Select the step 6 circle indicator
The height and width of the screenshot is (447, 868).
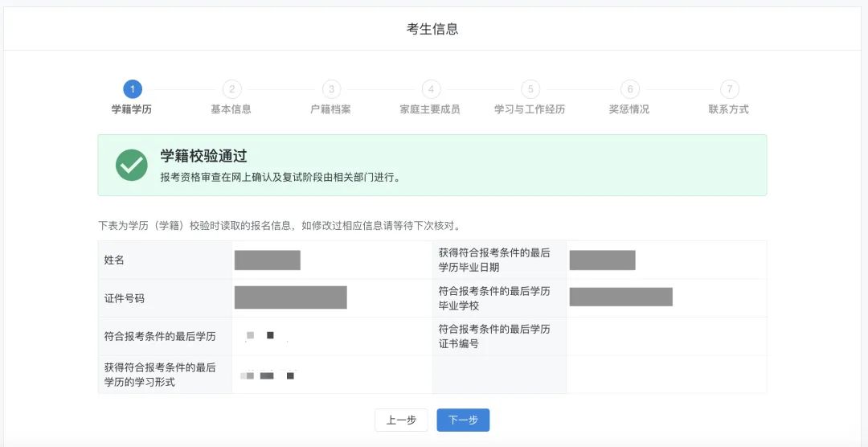(629, 89)
